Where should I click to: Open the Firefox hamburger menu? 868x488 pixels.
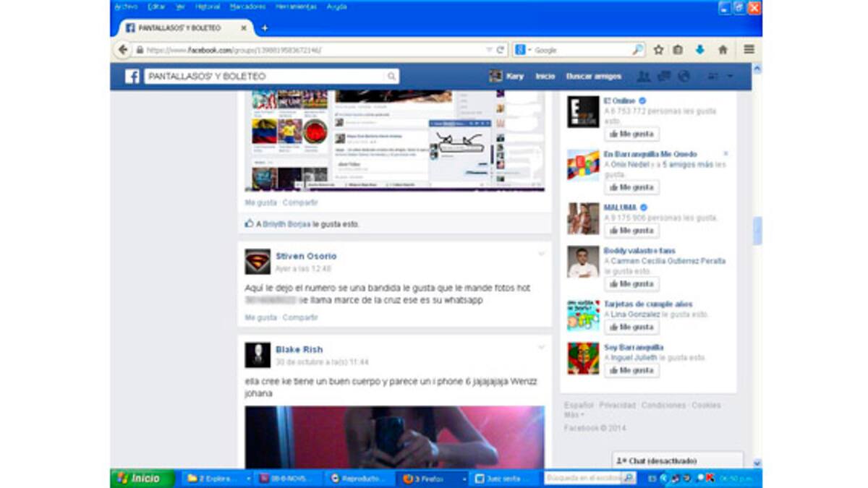click(x=749, y=50)
